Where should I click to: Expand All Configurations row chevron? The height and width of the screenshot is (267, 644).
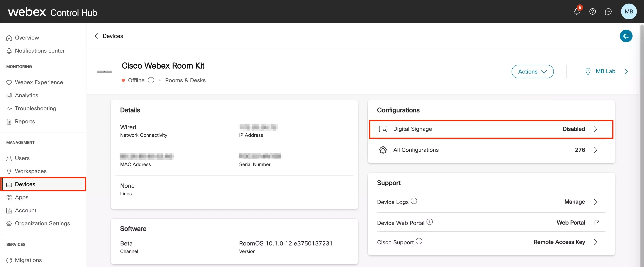pos(595,150)
